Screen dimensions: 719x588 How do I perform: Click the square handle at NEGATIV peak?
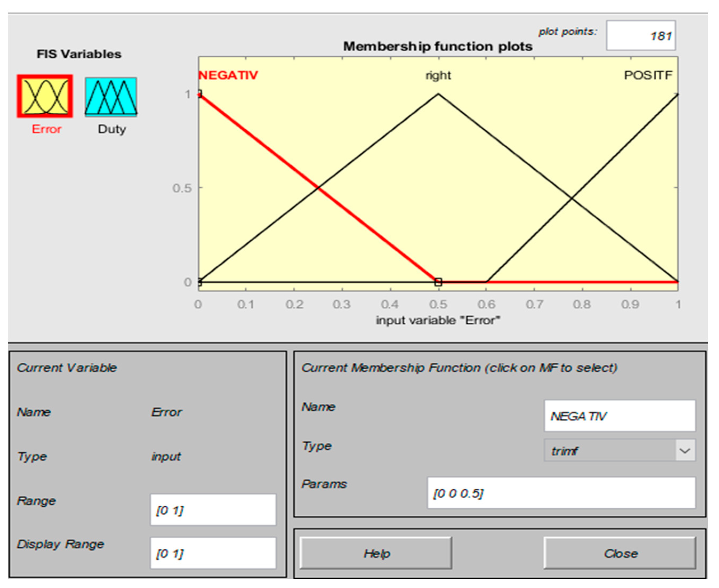[199, 93]
